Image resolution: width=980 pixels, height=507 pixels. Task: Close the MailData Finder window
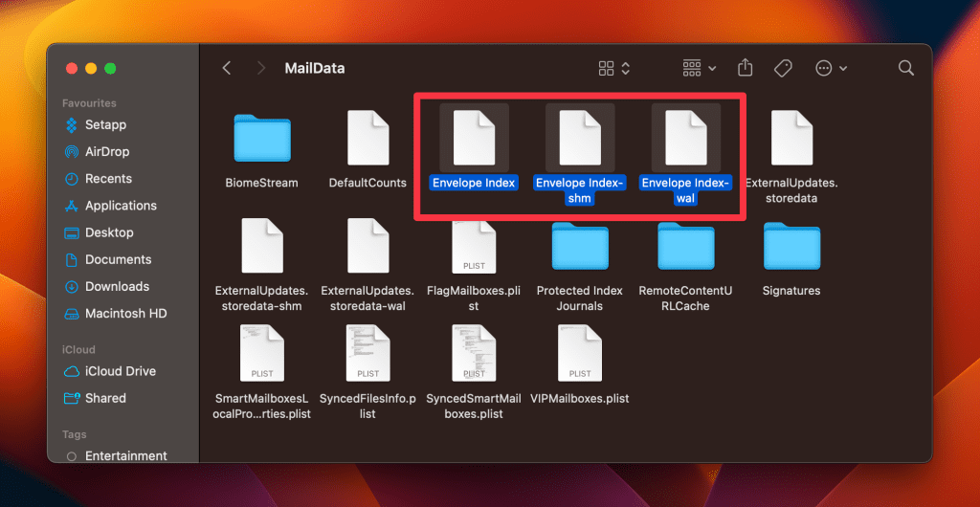pyautogui.click(x=71, y=69)
